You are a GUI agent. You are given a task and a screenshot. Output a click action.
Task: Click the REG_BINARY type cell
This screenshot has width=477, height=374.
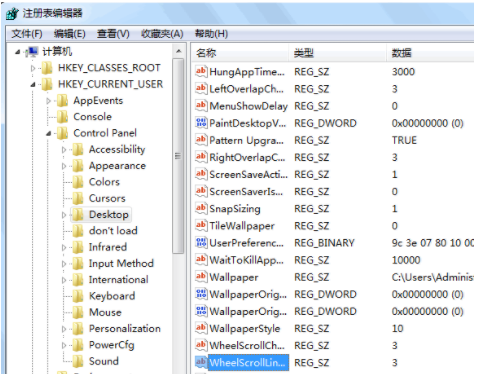coord(324,243)
